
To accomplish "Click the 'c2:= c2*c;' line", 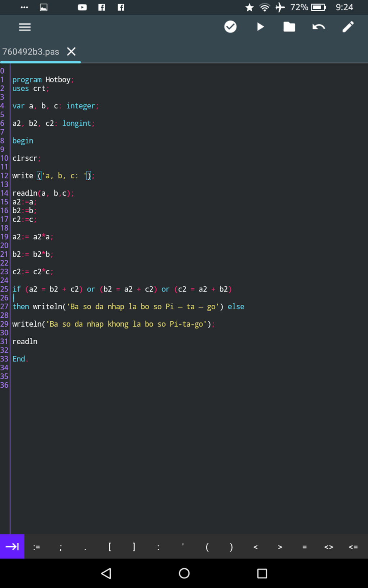I will [x=33, y=272].
